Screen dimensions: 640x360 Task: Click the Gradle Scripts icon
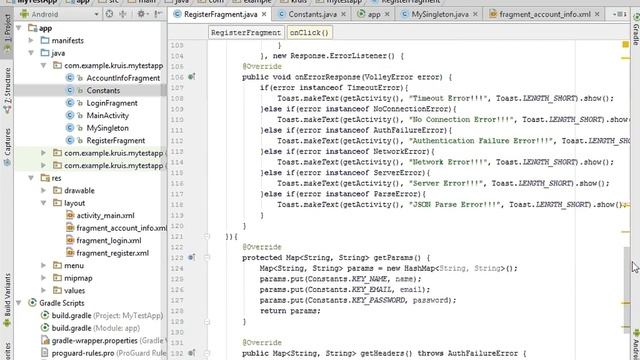(x=32, y=303)
